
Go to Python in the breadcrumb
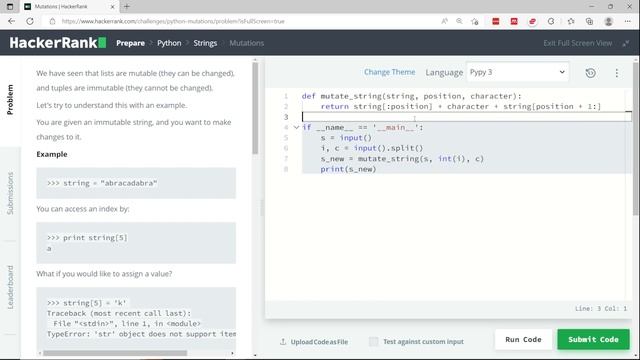[169, 43]
